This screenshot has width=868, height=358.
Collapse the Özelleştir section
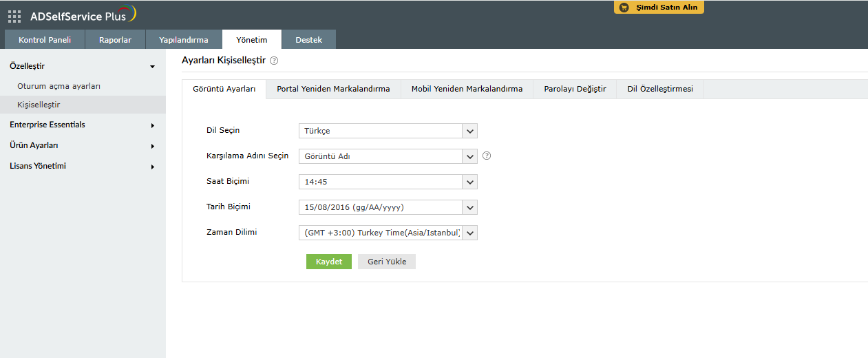tap(83, 66)
